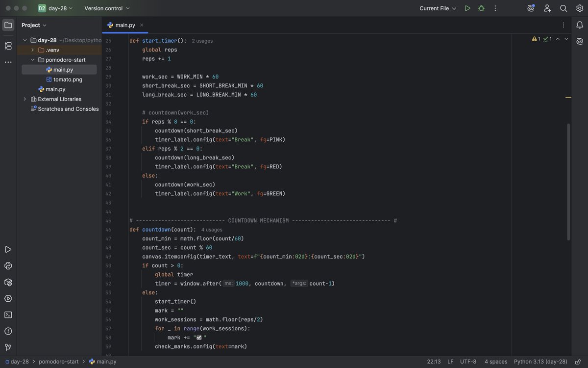588x368 pixels.
Task: Click the commented countdown(work_sec) line
Action: (x=175, y=113)
